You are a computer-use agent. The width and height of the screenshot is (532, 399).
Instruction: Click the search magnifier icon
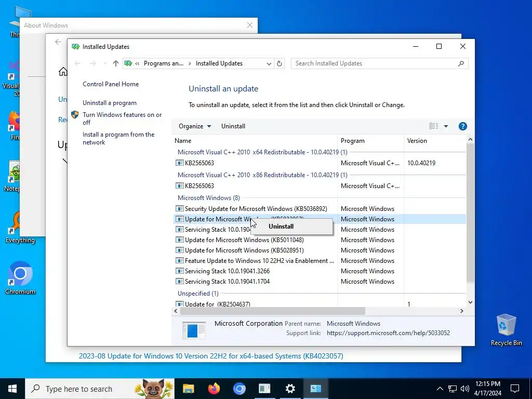(461, 63)
